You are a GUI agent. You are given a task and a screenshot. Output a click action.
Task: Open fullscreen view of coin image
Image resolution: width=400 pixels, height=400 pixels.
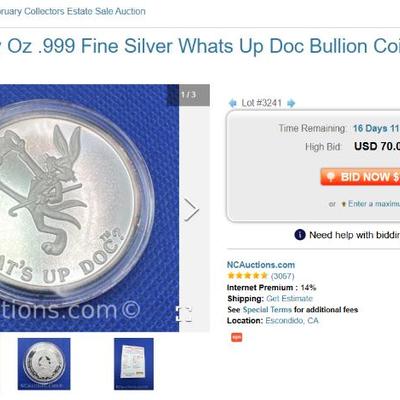click(184, 314)
